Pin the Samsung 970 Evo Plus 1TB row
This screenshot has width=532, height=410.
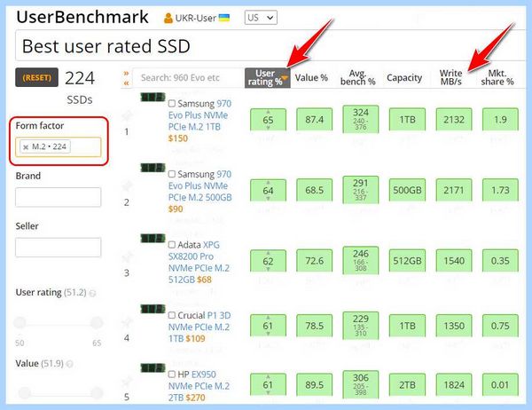(x=127, y=116)
